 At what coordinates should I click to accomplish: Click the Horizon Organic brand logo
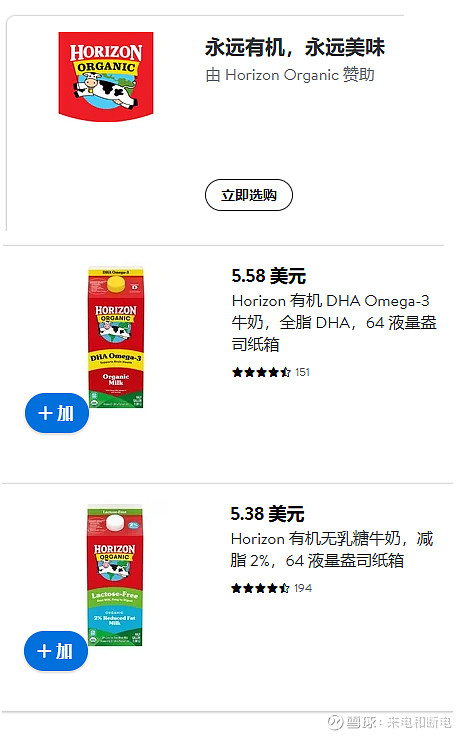[106, 77]
